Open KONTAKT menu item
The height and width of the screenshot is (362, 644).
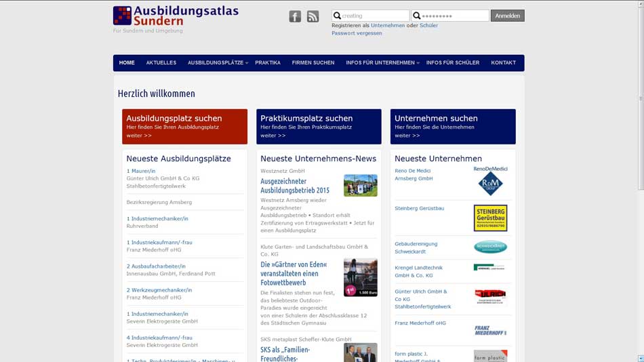(503, 63)
